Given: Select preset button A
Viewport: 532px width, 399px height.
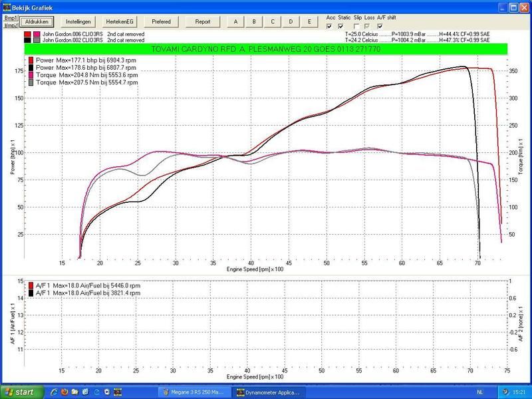Looking at the screenshot, I should tap(235, 21).
